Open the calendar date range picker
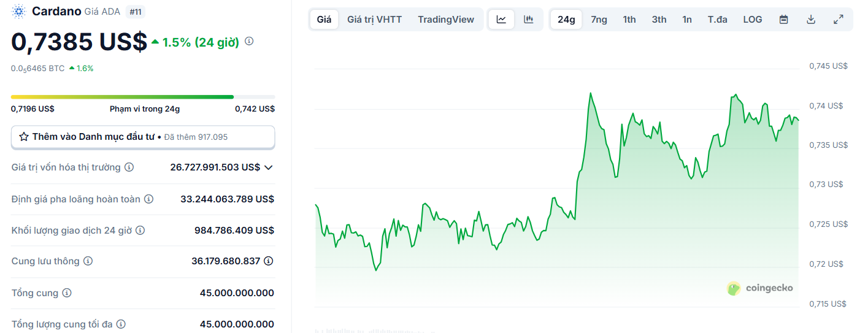 (x=783, y=20)
